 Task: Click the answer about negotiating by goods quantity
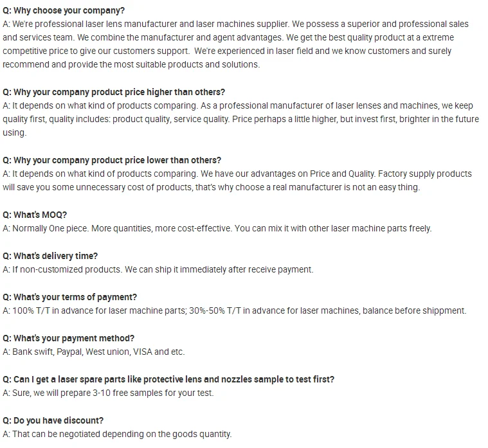click(117, 434)
